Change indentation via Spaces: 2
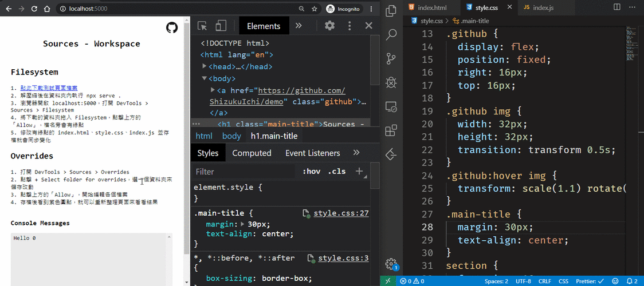 point(496,281)
